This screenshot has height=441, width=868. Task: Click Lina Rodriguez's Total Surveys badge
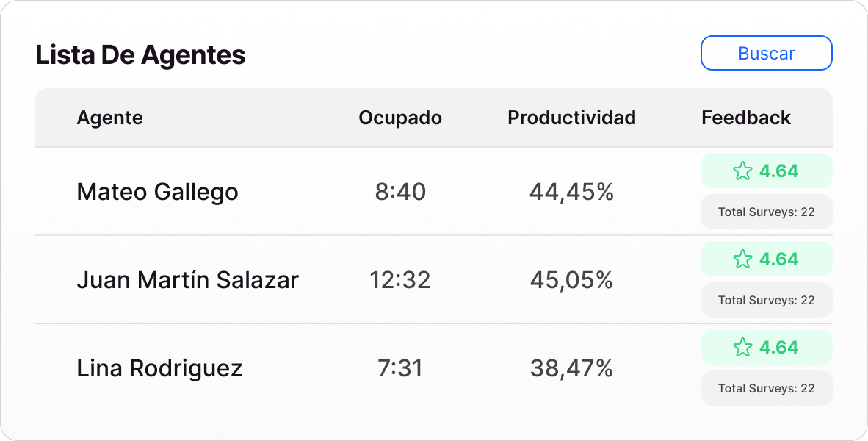766,388
